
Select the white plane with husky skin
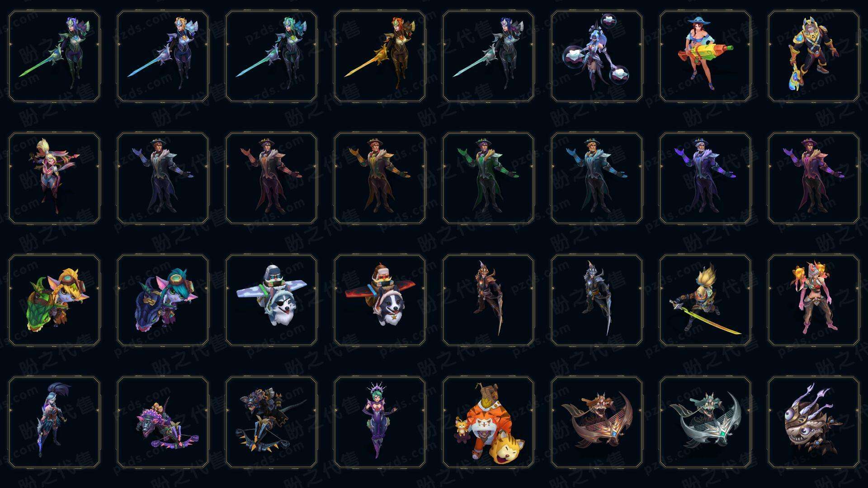click(x=271, y=300)
